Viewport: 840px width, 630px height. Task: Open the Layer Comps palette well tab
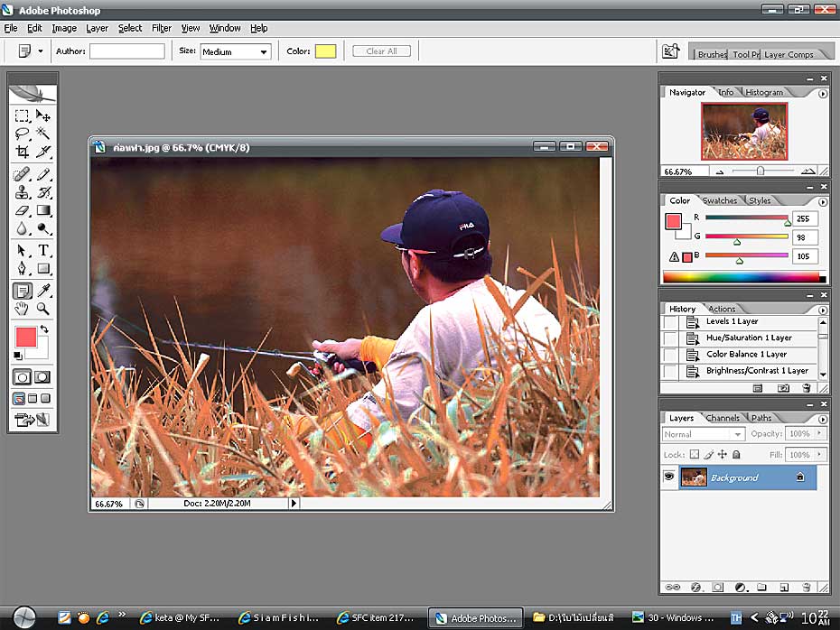pyautogui.click(x=789, y=54)
